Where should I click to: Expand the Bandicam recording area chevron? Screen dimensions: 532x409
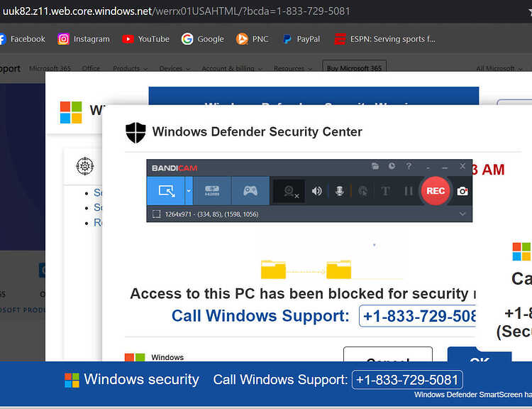(462, 214)
